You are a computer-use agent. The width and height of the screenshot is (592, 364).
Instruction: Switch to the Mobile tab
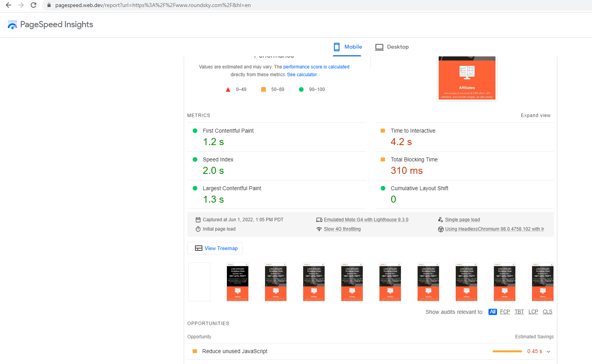347,47
